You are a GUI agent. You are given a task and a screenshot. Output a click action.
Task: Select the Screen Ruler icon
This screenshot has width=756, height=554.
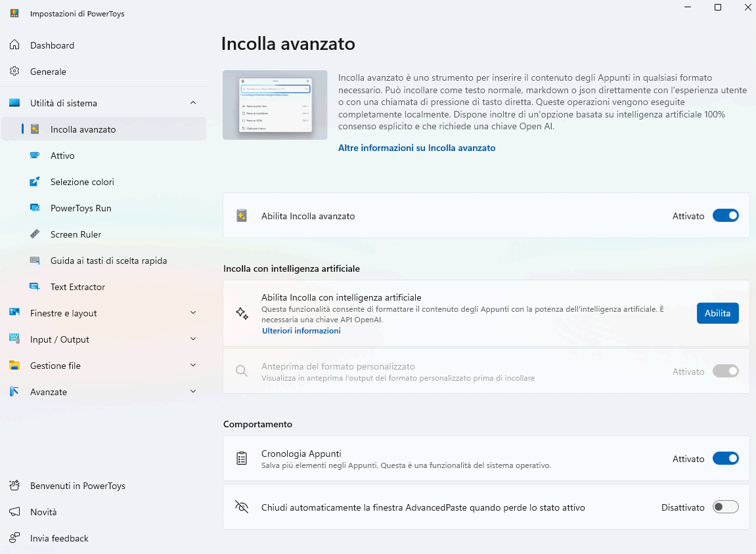[x=35, y=234]
